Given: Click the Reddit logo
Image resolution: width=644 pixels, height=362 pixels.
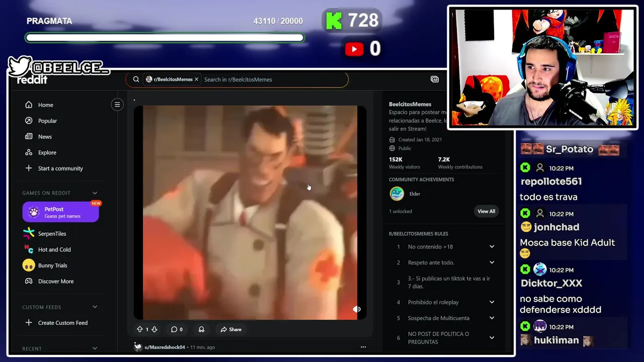Looking at the screenshot, I should (x=32, y=80).
